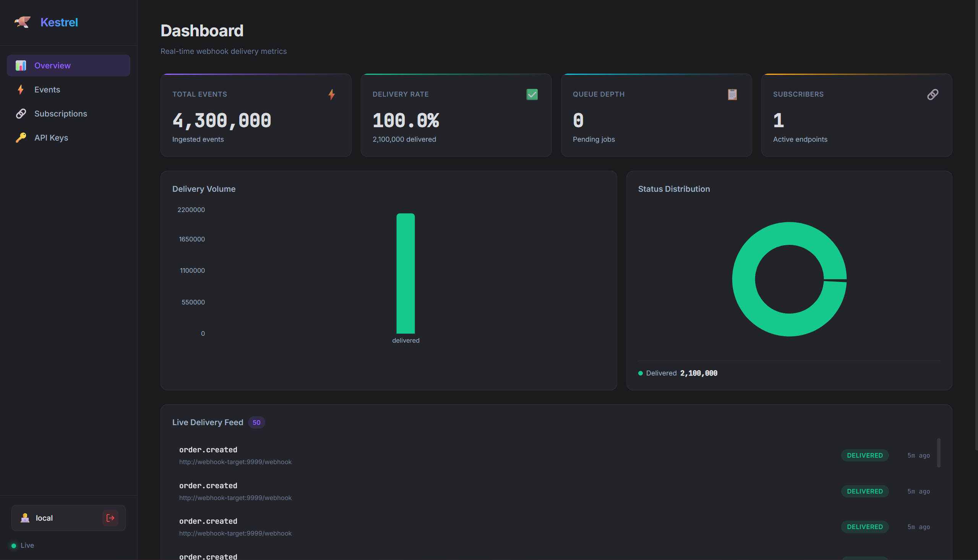Viewport: 978px width, 560px height.
Task: Click the lightning icon on Total Events card
Action: pos(332,94)
